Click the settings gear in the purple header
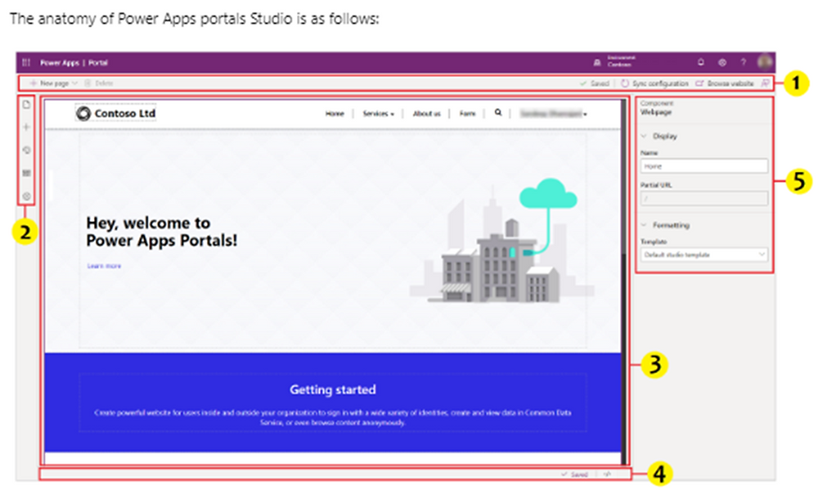This screenshot has height=504, width=818. (722, 62)
